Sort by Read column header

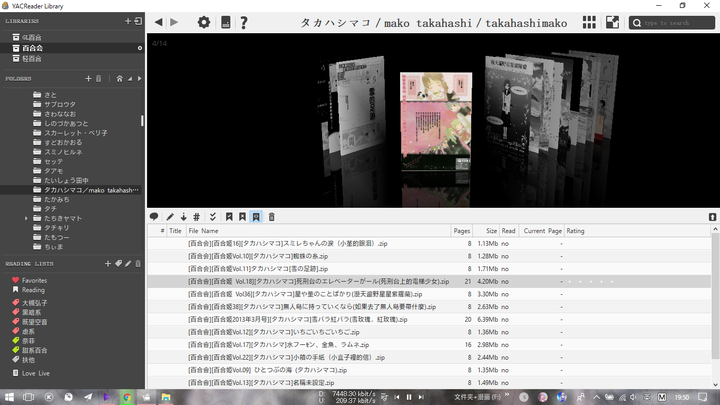pyautogui.click(x=509, y=231)
